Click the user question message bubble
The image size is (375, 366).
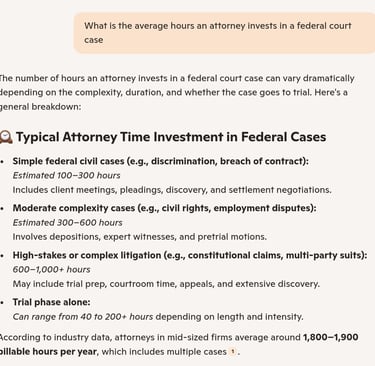224,33
